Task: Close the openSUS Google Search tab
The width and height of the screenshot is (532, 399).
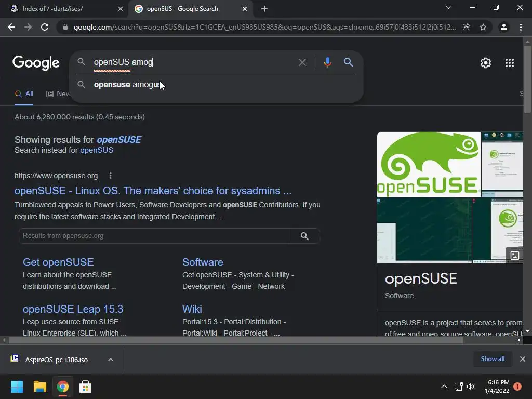Action: pos(245,9)
